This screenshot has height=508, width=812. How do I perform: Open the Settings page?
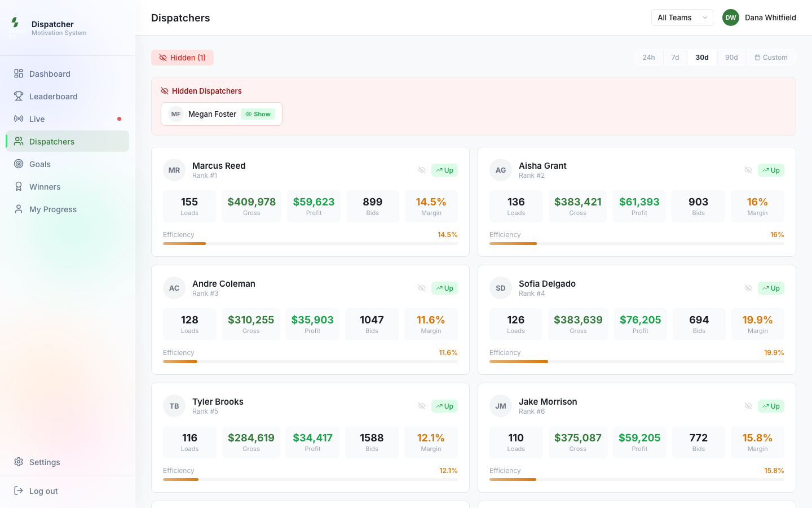point(68,462)
